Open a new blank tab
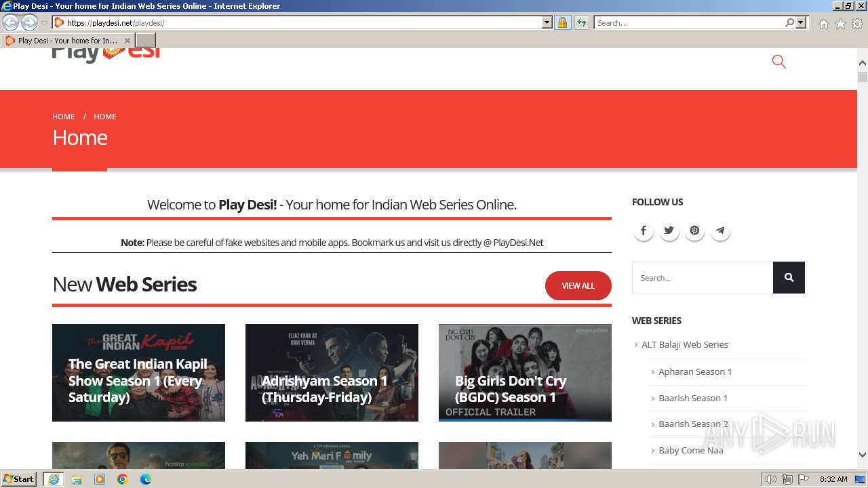Viewport: 868px width, 488px height. pos(146,41)
